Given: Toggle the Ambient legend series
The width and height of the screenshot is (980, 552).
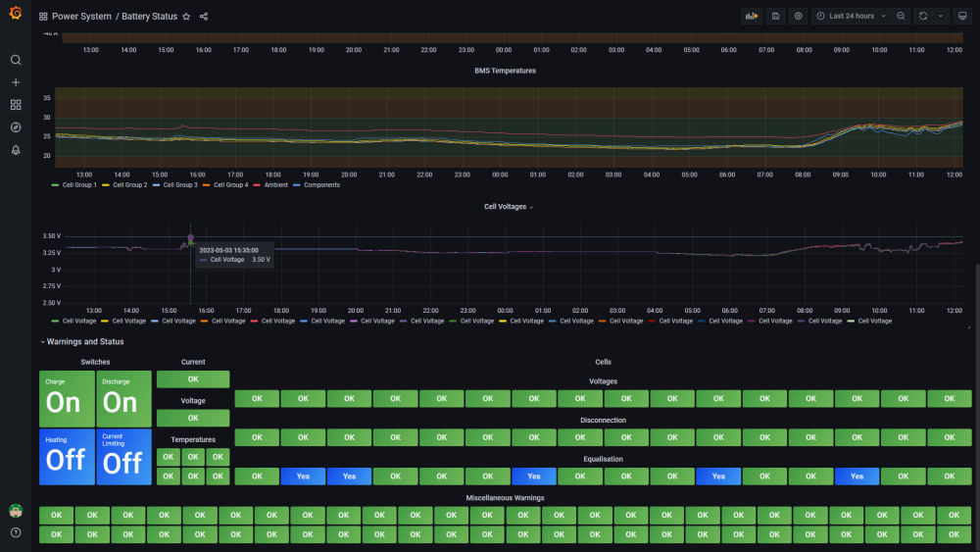Looking at the screenshot, I should (270, 185).
